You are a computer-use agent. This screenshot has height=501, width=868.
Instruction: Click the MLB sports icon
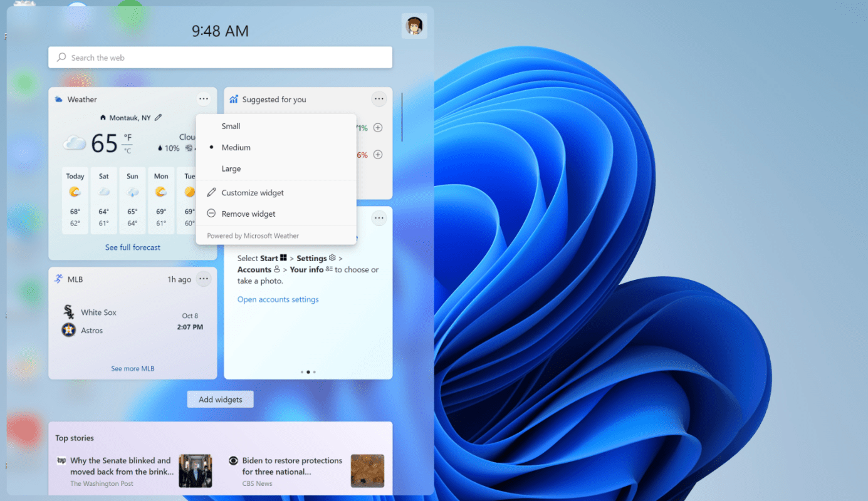58,279
